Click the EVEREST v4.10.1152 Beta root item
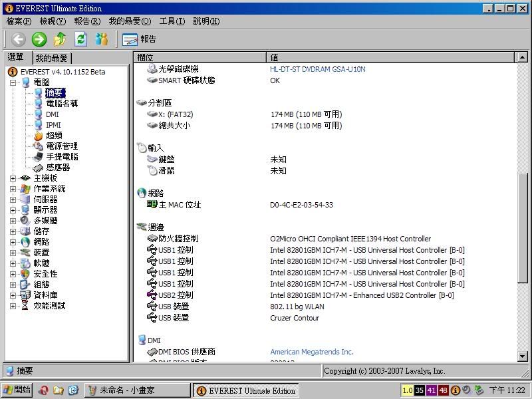The width and height of the screenshot is (532, 399). tap(63, 72)
